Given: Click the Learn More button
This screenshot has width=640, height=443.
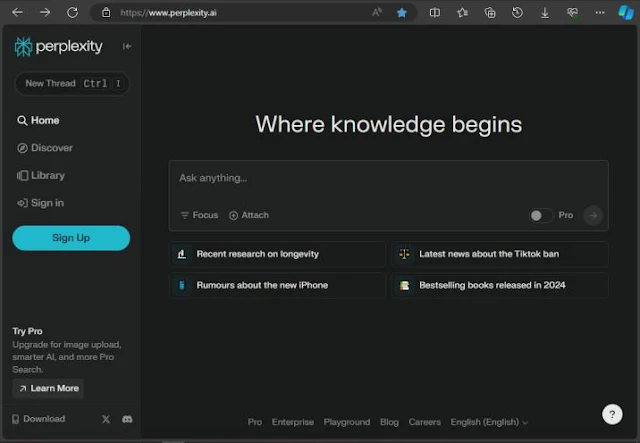Looking at the screenshot, I should pyautogui.click(x=49, y=388).
